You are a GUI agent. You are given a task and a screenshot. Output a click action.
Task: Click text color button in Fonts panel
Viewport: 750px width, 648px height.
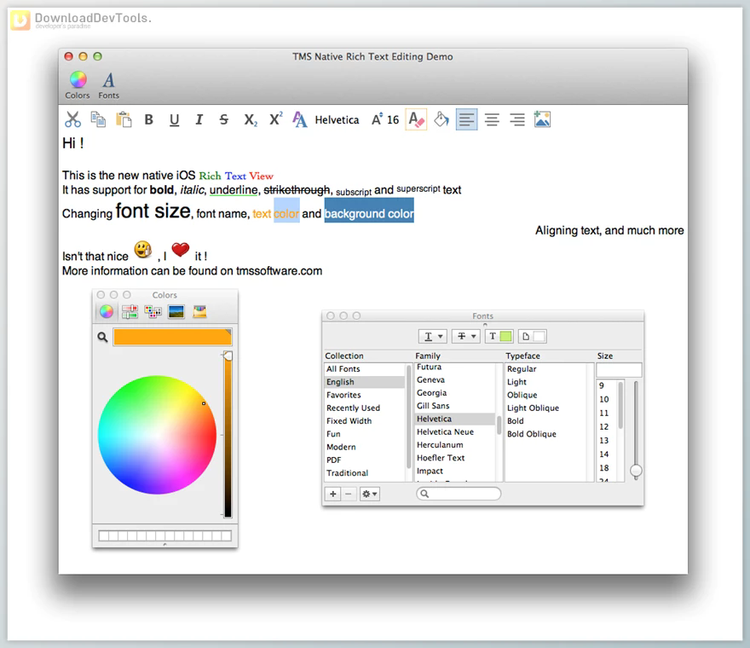pos(499,336)
